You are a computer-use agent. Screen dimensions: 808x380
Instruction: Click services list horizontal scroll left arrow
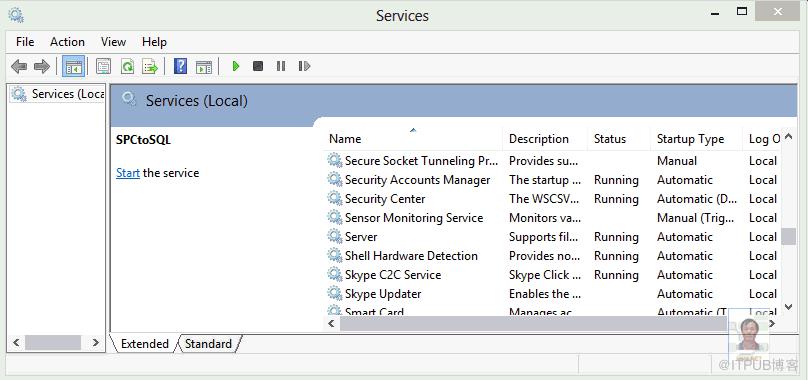331,324
